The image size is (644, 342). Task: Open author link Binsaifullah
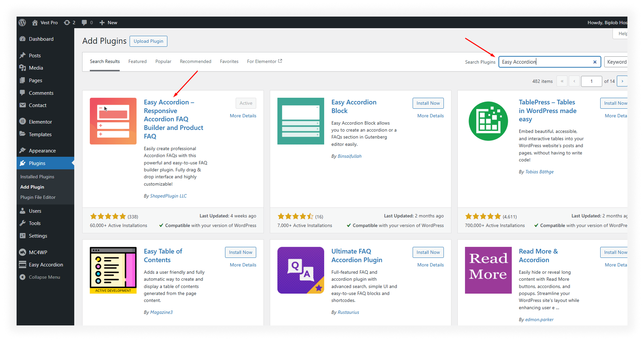(x=349, y=156)
